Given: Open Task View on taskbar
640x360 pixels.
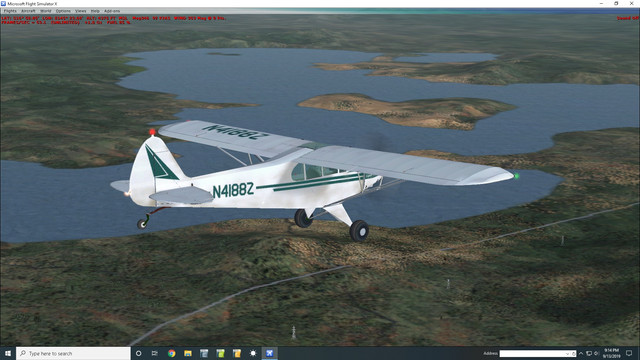Looking at the screenshot, I should [155, 353].
